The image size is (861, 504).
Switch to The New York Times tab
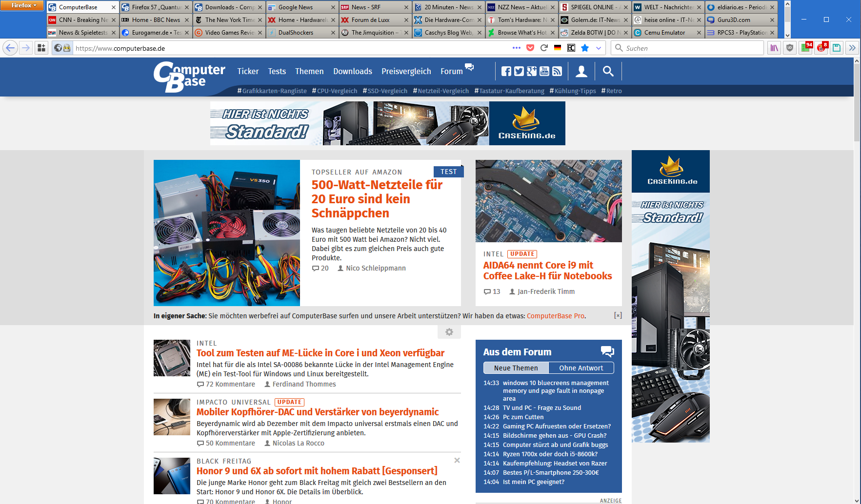[229, 20]
